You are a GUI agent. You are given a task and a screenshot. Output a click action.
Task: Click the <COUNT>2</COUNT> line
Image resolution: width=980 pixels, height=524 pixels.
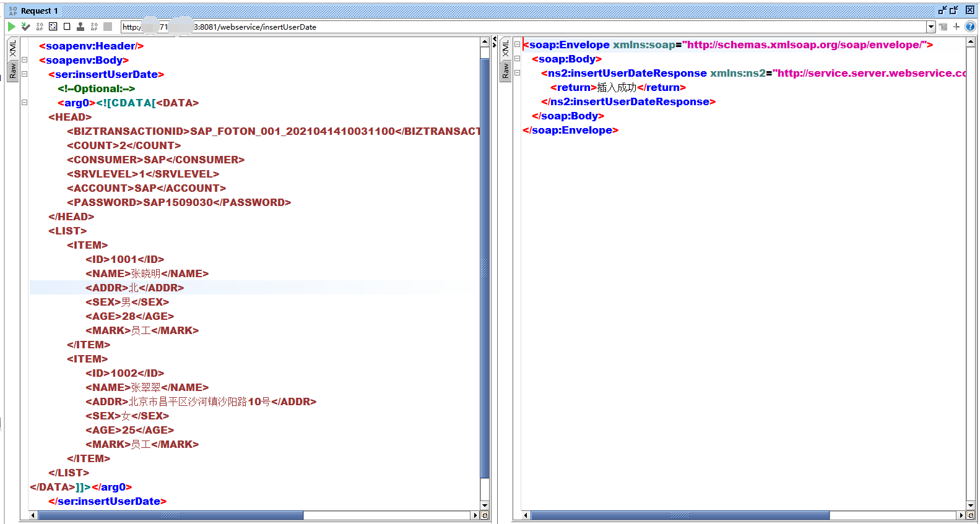[x=124, y=145]
